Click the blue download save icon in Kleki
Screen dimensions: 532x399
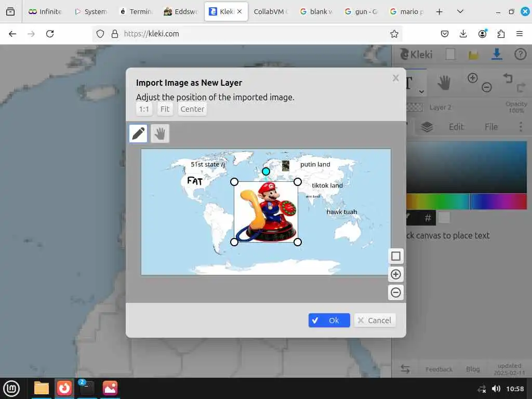pyautogui.click(x=497, y=54)
